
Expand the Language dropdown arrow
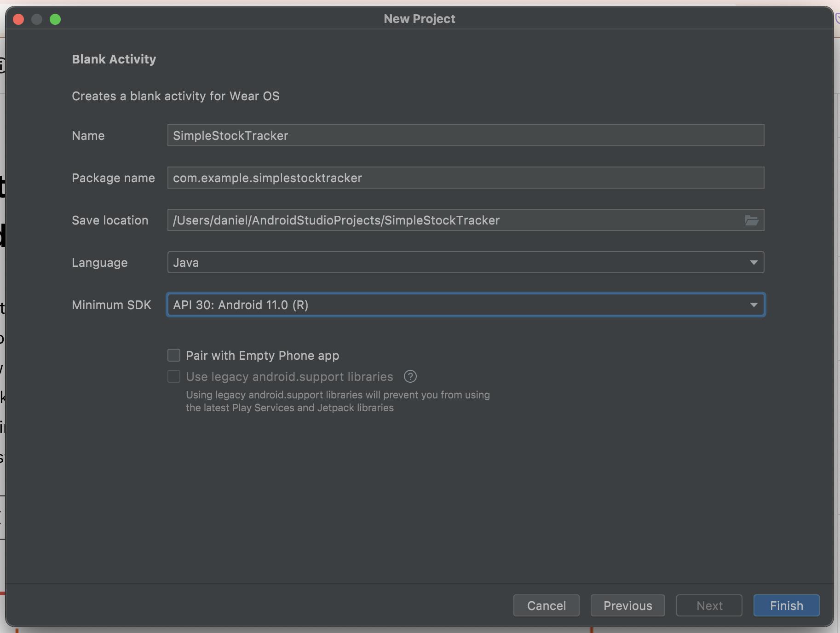753,263
